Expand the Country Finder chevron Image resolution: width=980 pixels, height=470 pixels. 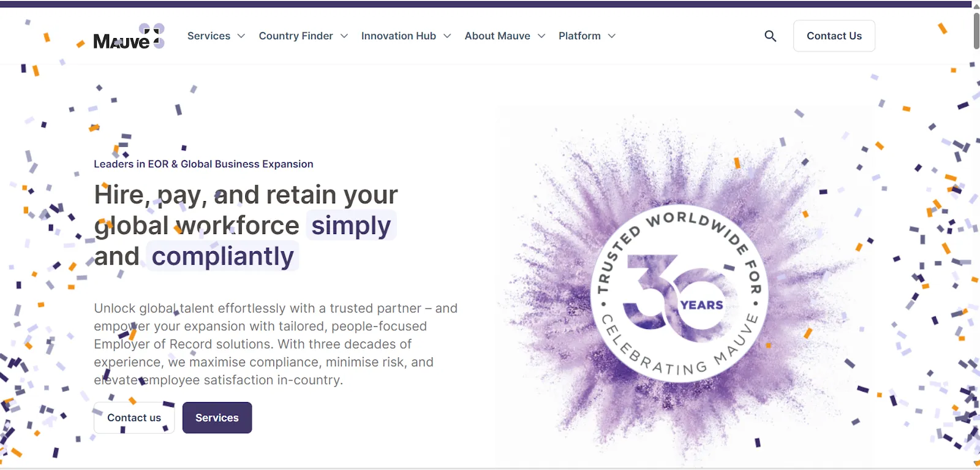344,36
